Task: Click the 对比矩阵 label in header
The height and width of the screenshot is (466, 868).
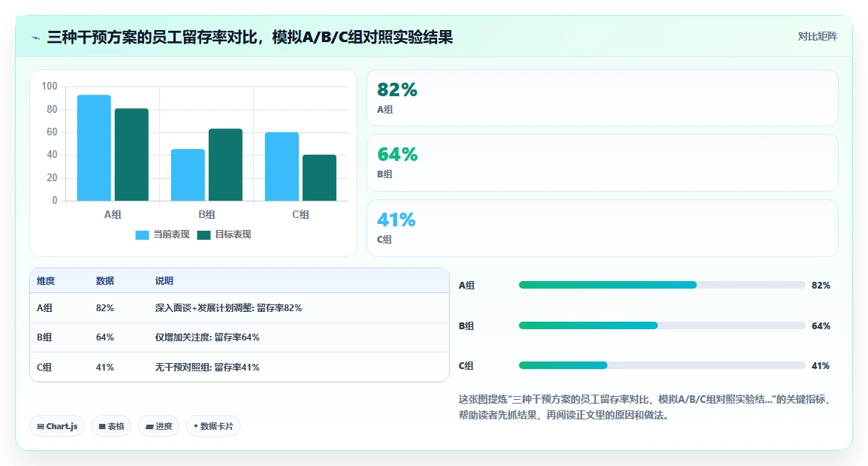Action: (817, 37)
